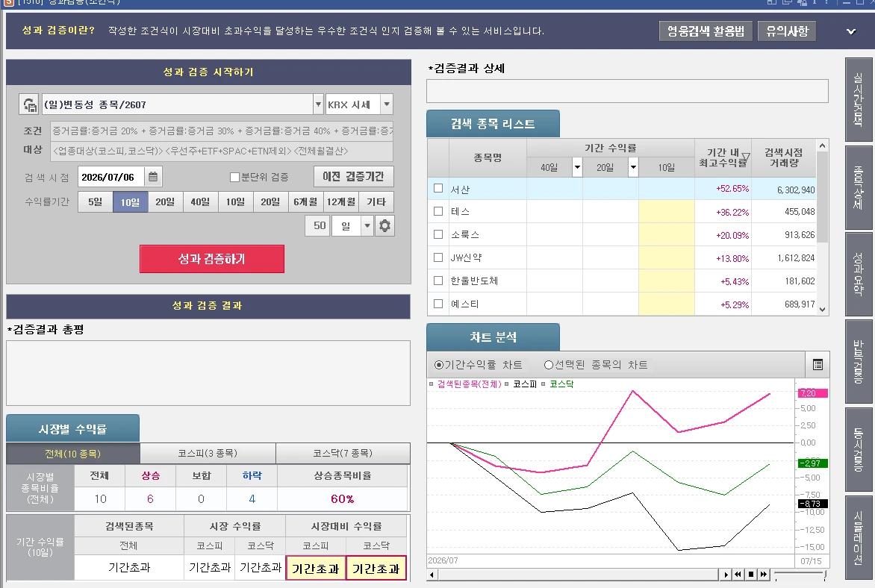This screenshot has width=875, height=588.
Task: Select the 5일 return period button
Action: click(96, 202)
